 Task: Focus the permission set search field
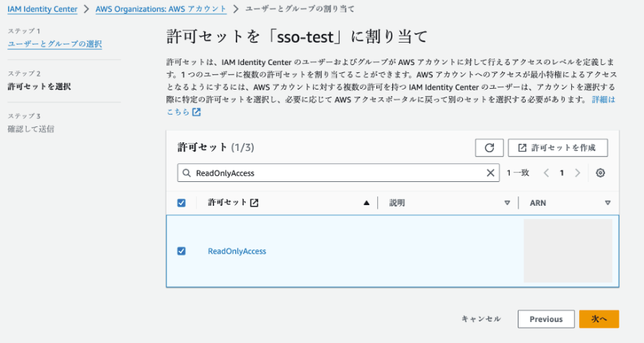[339, 173]
